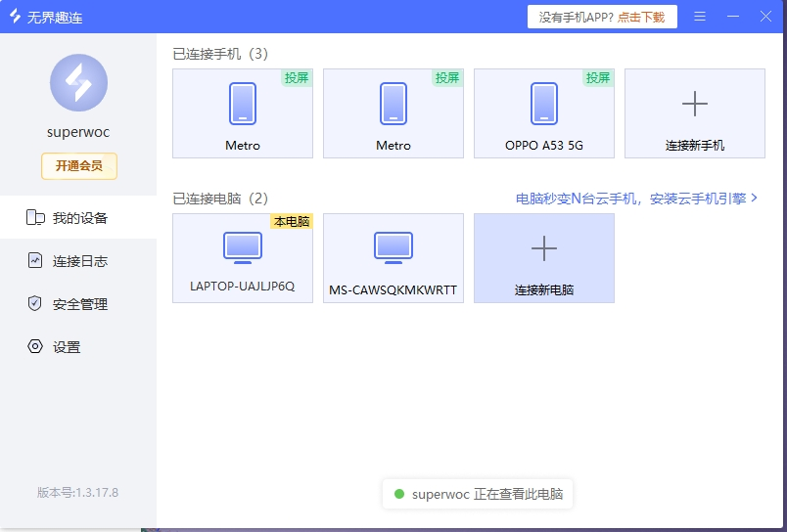This screenshot has width=787, height=532.
Task: Open 设置 section
Action: click(x=78, y=347)
